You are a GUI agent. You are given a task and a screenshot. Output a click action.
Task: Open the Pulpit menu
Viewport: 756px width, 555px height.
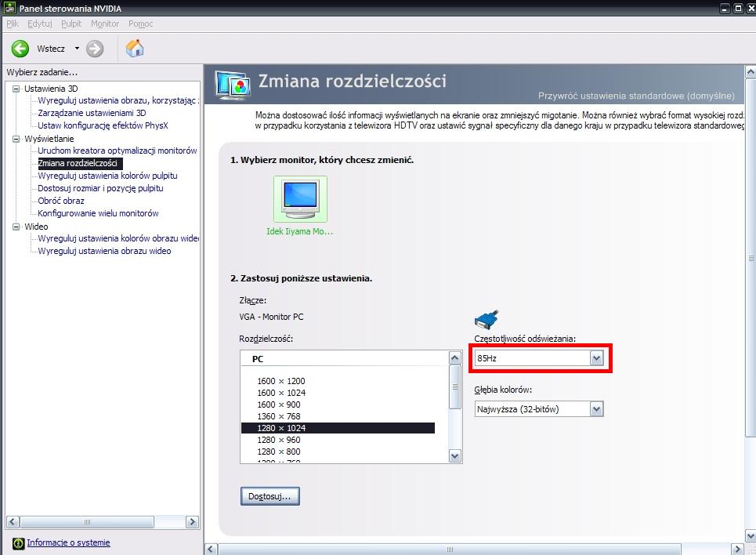tap(71, 24)
